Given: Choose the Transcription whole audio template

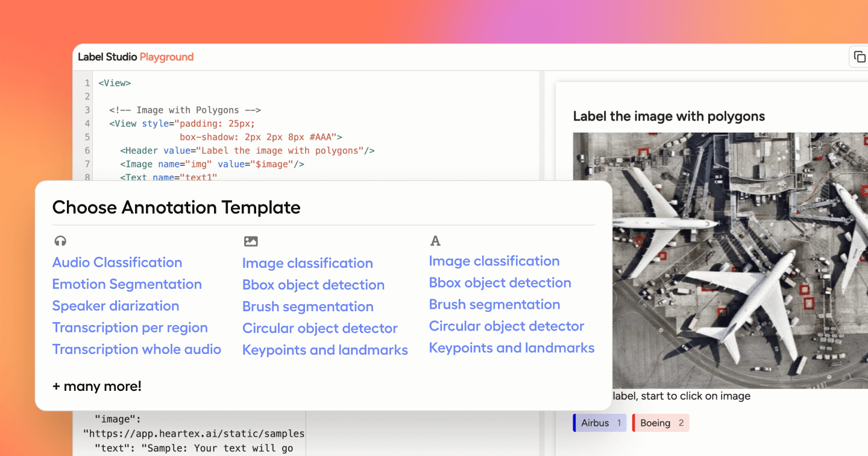Looking at the screenshot, I should 137,349.
